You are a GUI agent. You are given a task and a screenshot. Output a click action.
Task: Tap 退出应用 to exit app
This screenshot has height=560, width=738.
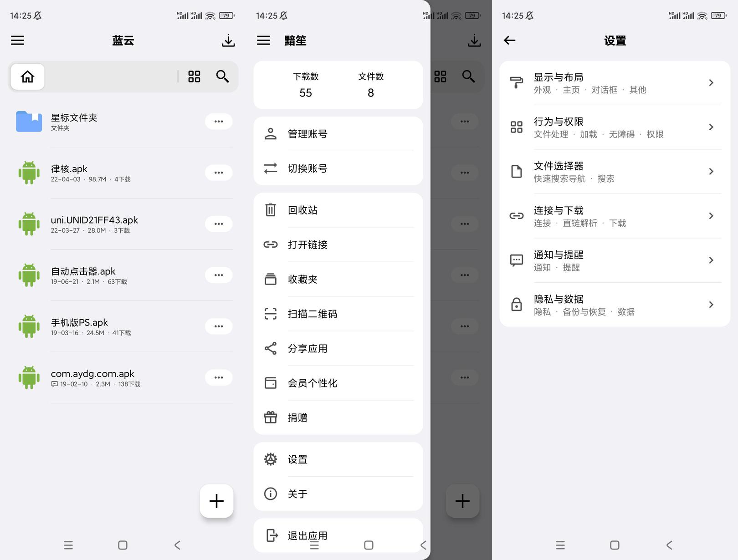338,535
